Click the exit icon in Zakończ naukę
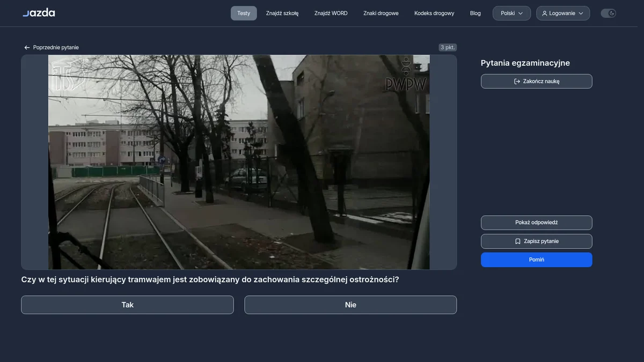This screenshot has width=644, height=362. (x=517, y=82)
